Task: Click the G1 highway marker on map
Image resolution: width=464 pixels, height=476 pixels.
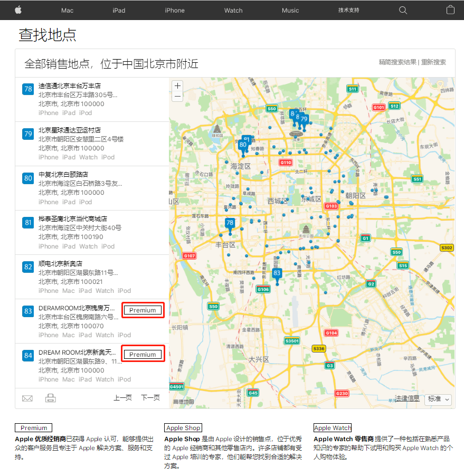Action: tap(365, 238)
